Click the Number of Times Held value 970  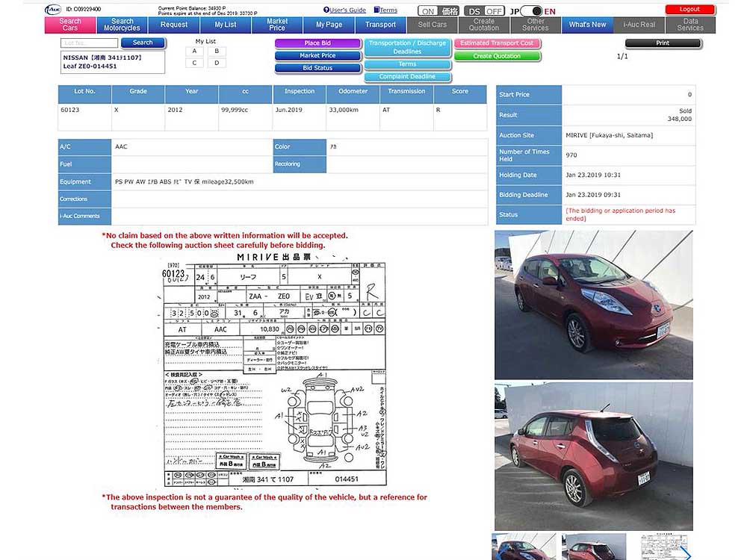(571, 155)
